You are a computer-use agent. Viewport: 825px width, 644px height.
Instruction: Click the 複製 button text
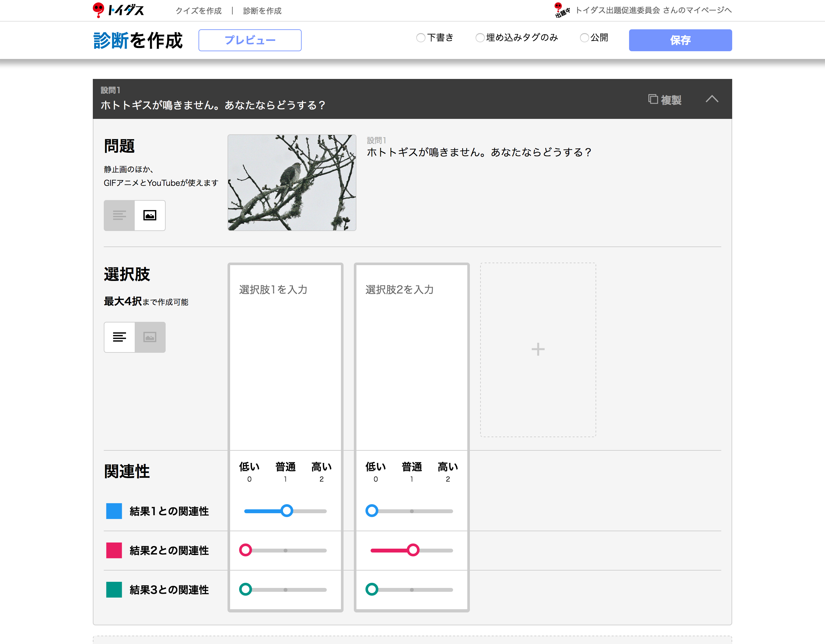[x=671, y=100]
